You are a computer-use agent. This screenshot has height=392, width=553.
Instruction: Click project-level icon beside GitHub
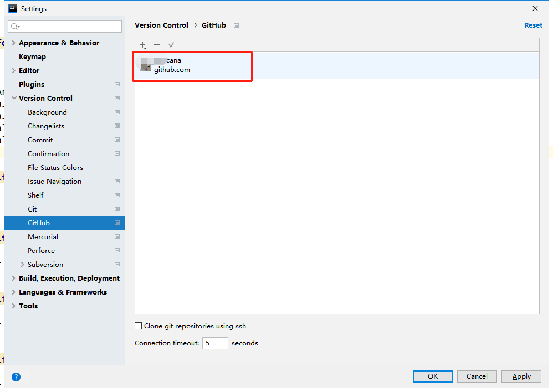[x=117, y=223]
